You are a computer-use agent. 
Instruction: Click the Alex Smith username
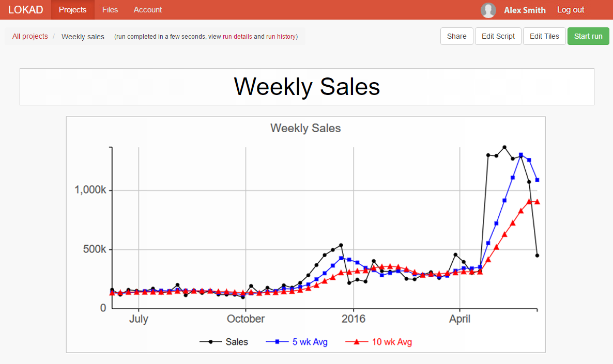[x=525, y=10]
